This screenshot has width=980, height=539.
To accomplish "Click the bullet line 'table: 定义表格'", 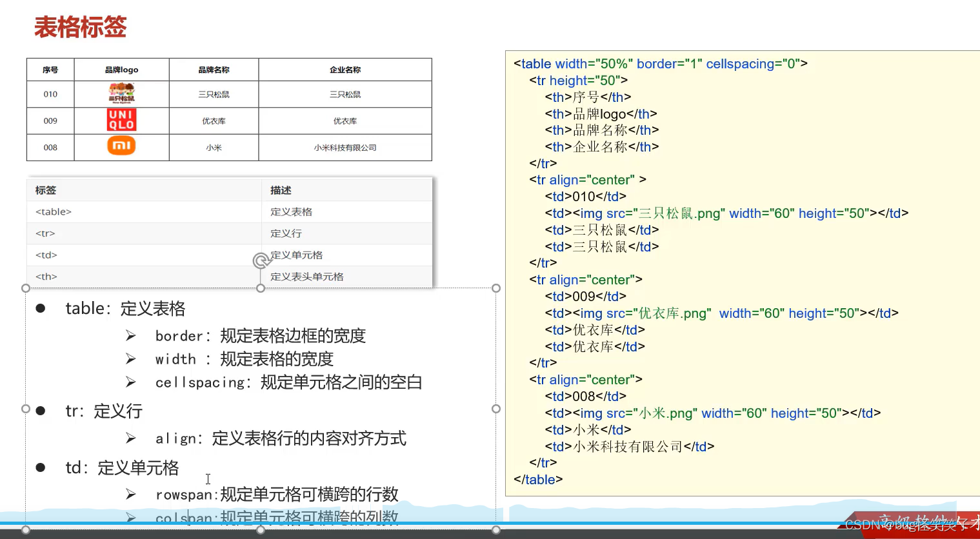I will coord(125,309).
